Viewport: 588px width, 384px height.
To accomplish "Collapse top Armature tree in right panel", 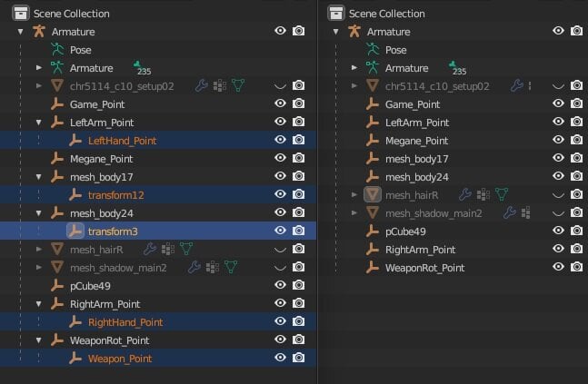I will [335, 32].
